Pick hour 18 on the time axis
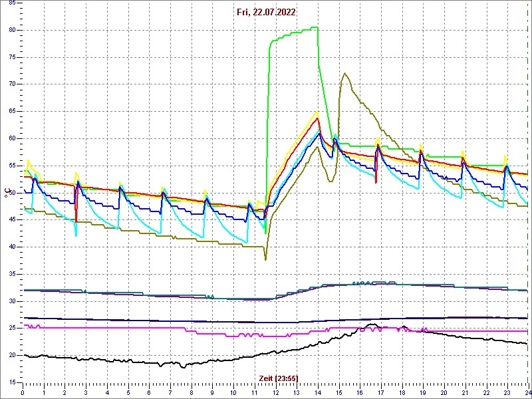The image size is (532, 399). point(402,393)
